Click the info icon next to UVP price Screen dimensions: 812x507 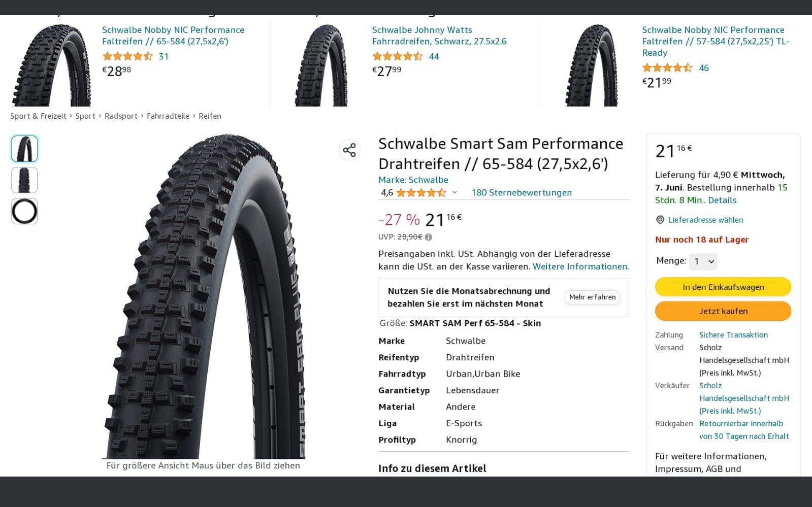[x=429, y=237]
